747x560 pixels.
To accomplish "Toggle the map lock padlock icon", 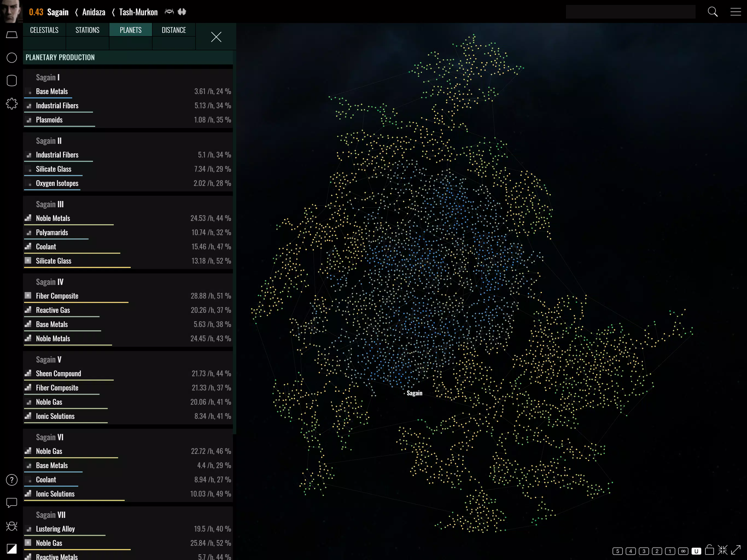I will pyautogui.click(x=710, y=550).
